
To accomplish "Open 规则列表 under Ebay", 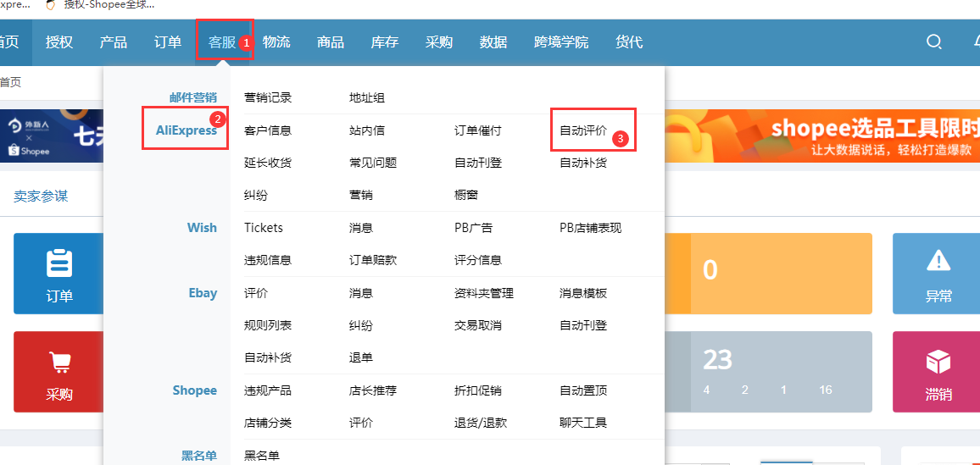I will click(268, 325).
